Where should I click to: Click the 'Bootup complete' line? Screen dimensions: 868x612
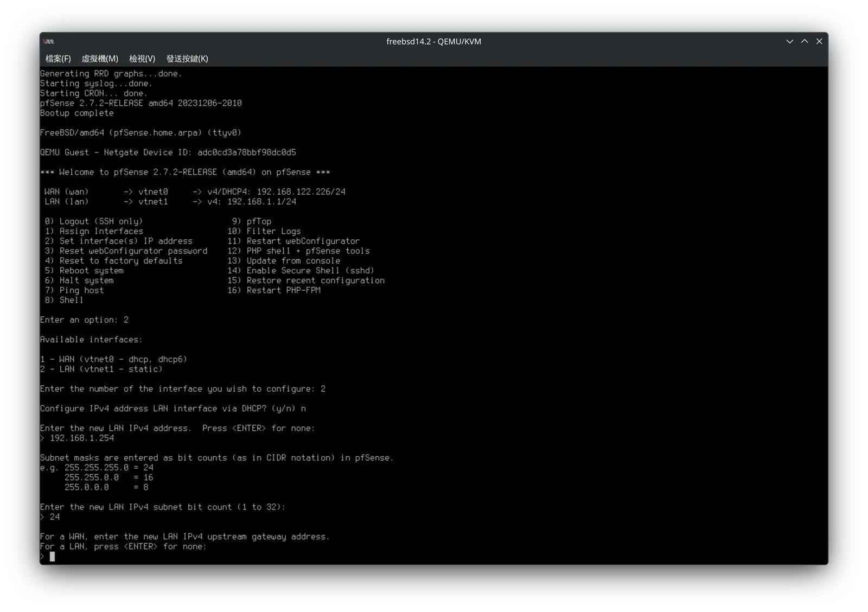[x=77, y=113]
